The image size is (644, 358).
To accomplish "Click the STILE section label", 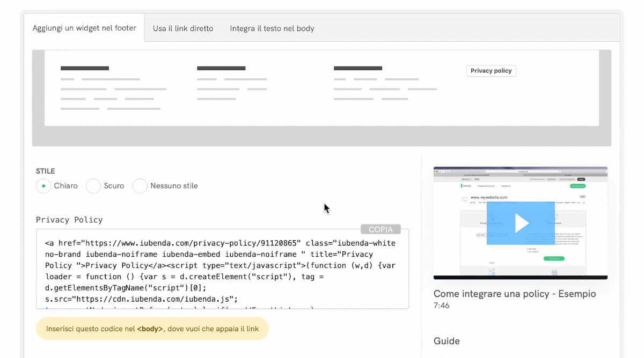I will tap(46, 171).
